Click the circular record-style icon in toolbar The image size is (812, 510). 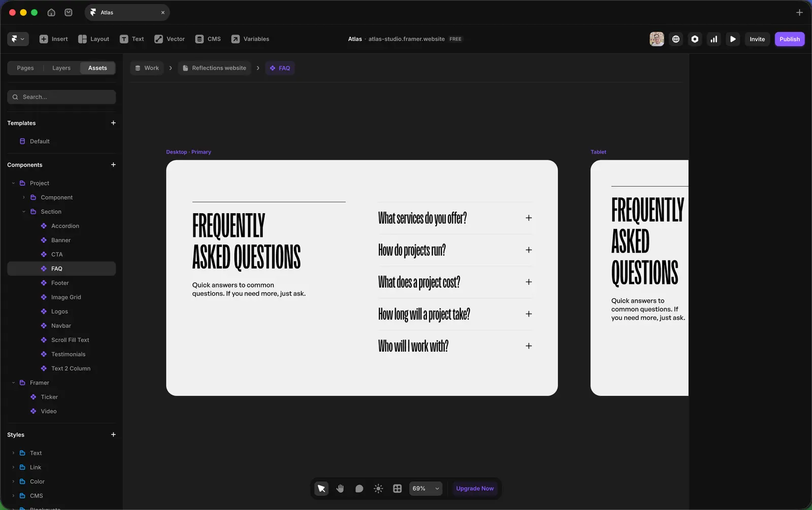(695, 39)
